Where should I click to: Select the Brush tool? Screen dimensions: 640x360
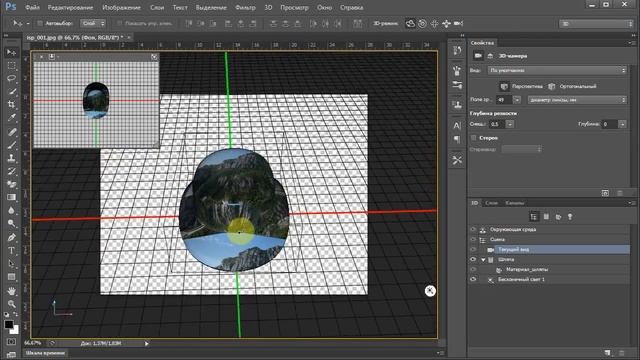(11, 145)
